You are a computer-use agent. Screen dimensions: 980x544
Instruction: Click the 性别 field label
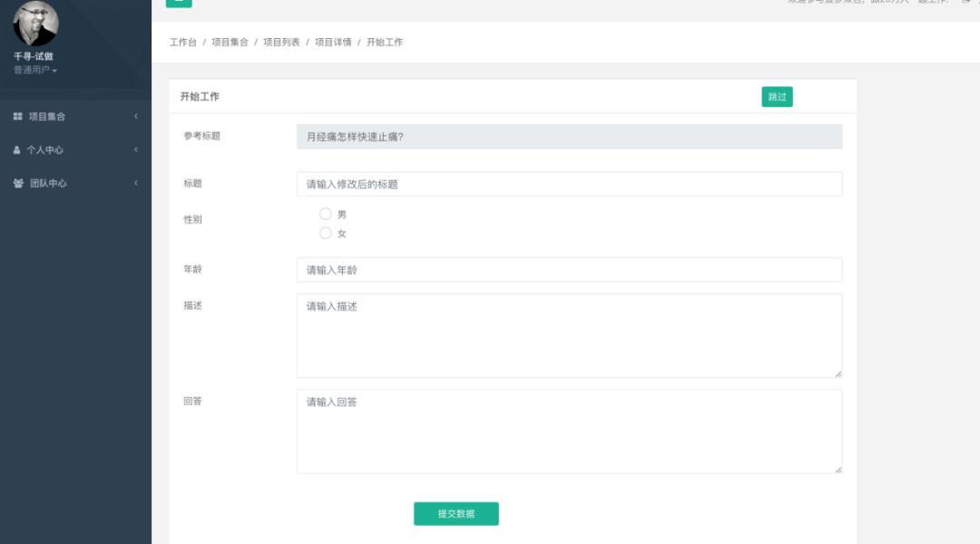point(192,220)
